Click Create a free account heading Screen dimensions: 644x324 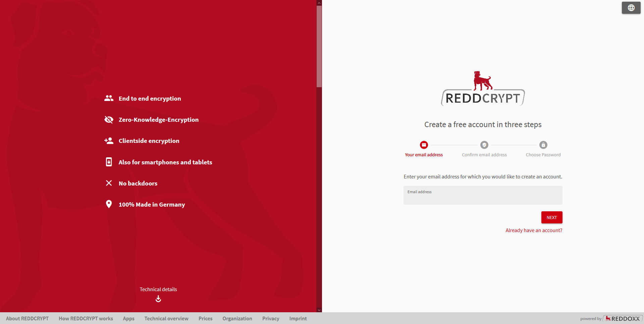483,124
